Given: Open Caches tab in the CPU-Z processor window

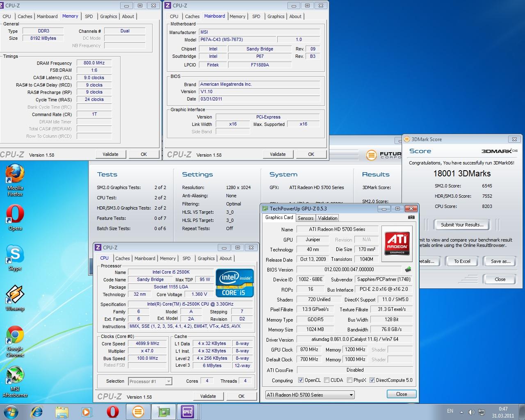Looking at the screenshot, I should click(x=122, y=258).
